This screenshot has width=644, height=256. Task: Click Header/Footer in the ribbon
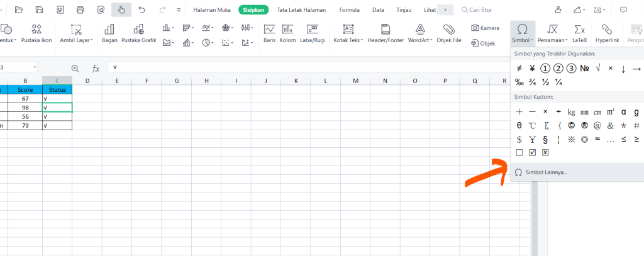[386, 33]
